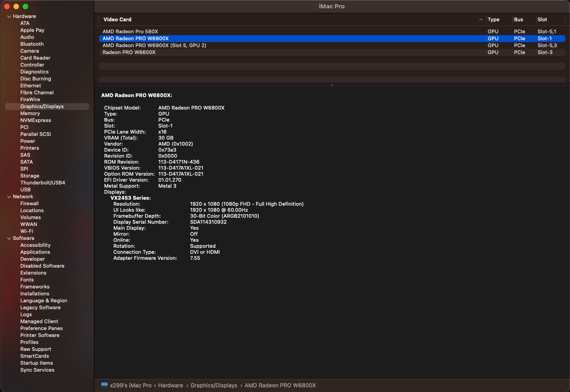The image size is (570, 392).
Task: Select FireWire in the sidebar
Action: (30, 99)
